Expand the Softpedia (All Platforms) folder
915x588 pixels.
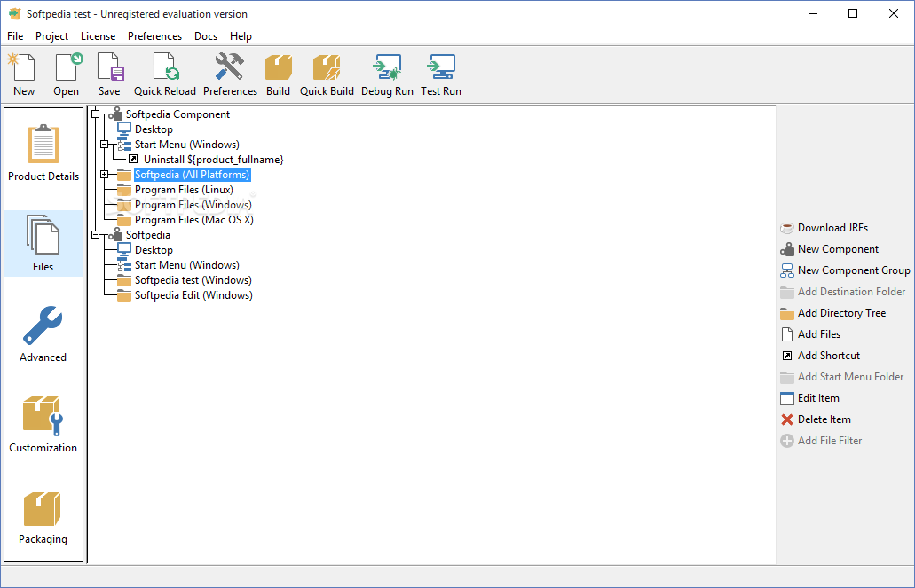click(105, 175)
